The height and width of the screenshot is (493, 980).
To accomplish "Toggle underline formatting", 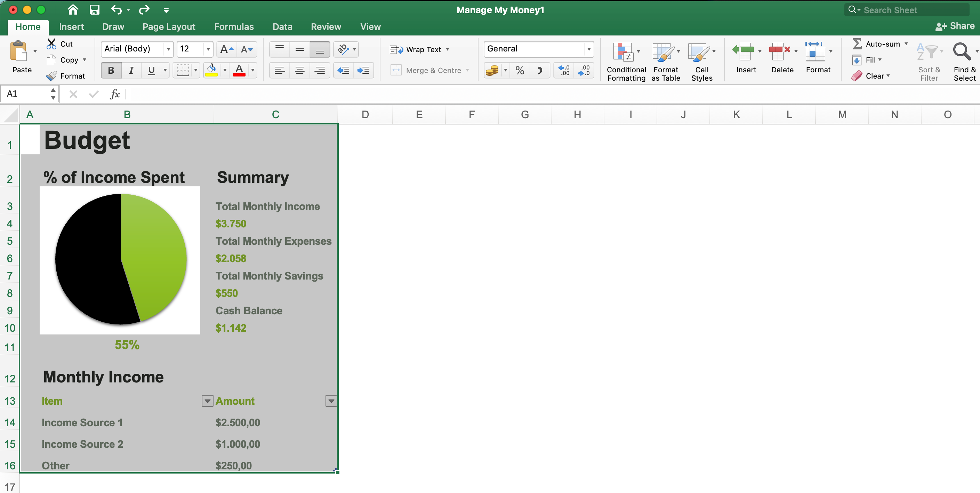I will point(151,70).
